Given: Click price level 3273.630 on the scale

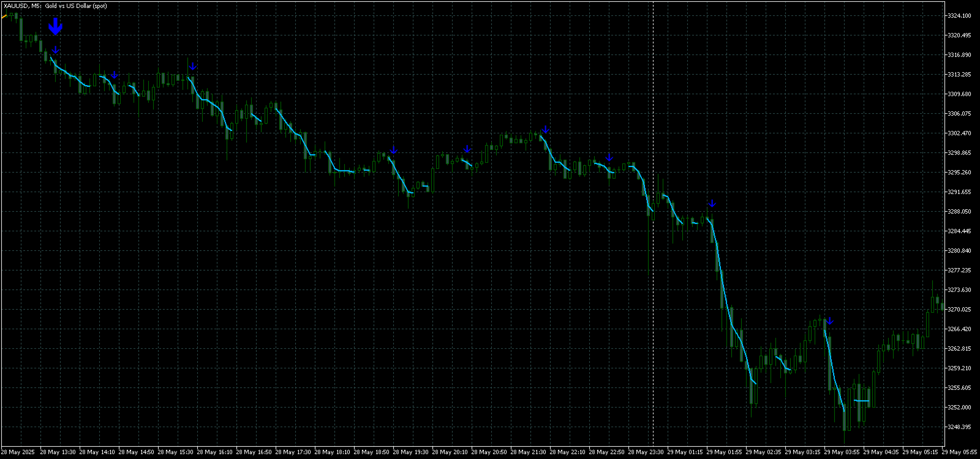Looking at the screenshot, I should (x=959, y=290).
